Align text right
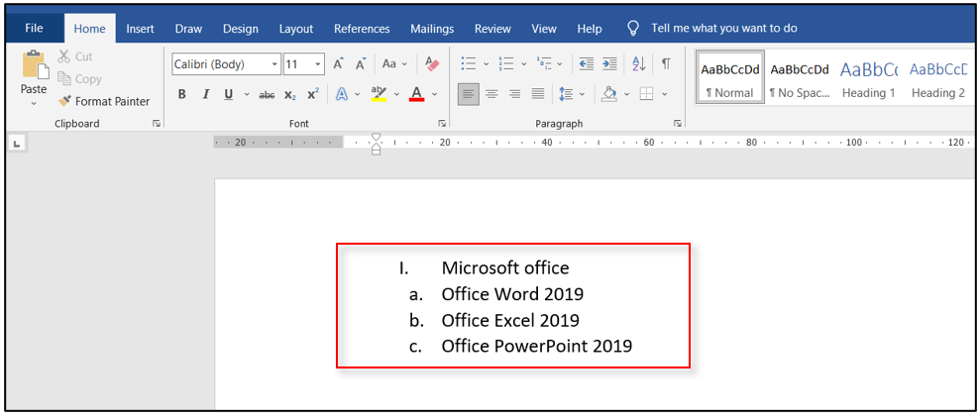 pos(515,94)
